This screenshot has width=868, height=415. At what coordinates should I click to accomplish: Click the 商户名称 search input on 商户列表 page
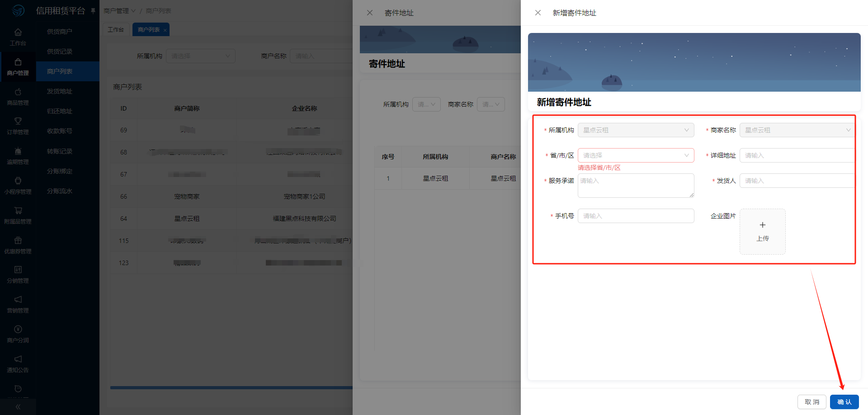[x=321, y=56]
